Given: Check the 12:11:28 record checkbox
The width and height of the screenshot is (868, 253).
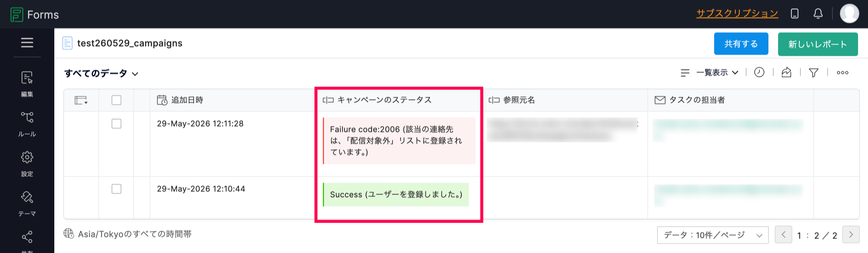Looking at the screenshot, I should pyautogui.click(x=116, y=124).
